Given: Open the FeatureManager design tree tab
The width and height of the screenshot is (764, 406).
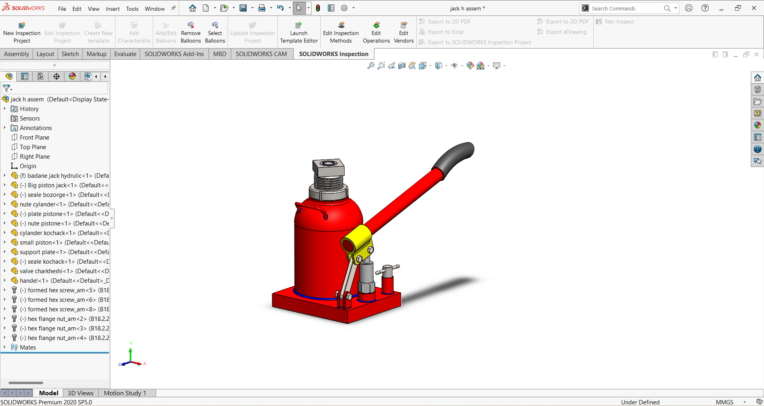Looking at the screenshot, I should click(x=9, y=76).
